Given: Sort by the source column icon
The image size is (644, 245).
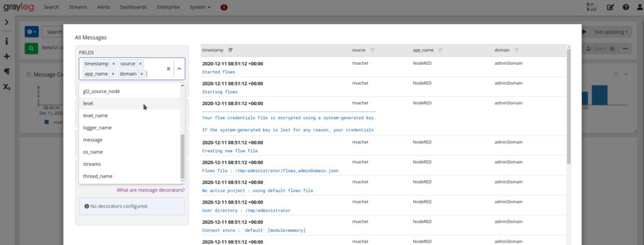Looking at the screenshot, I should pyautogui.click(x=372, y=50).
